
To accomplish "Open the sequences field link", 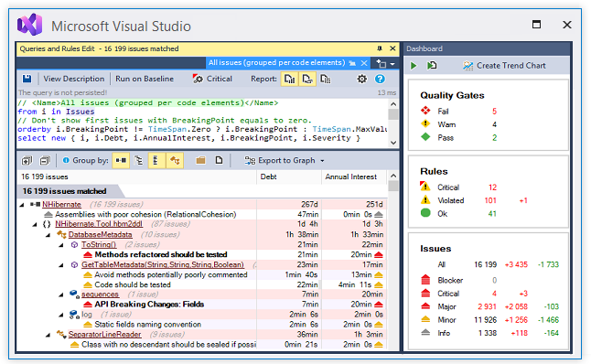I will tap(101, 294).
